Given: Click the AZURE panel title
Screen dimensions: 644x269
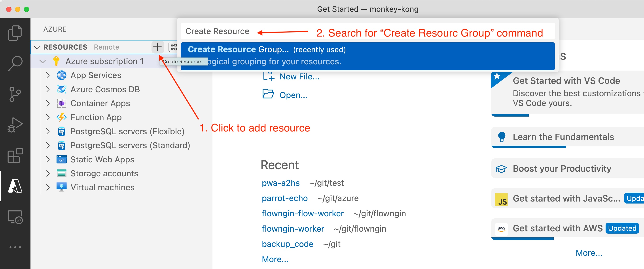Looking at the screenshot, I should pyautogui.click(x=55, y=29).
